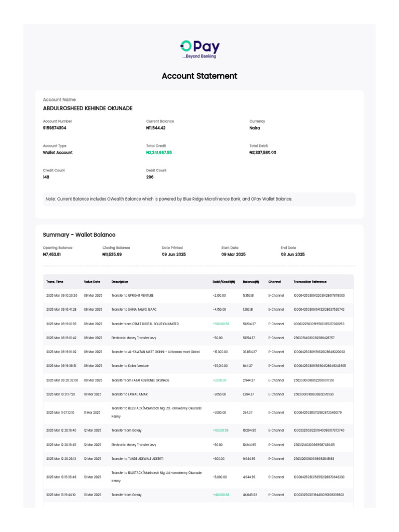Viewport: 399px width, 532px height.
Task: Click the Description column header
Action: (120, 282)
